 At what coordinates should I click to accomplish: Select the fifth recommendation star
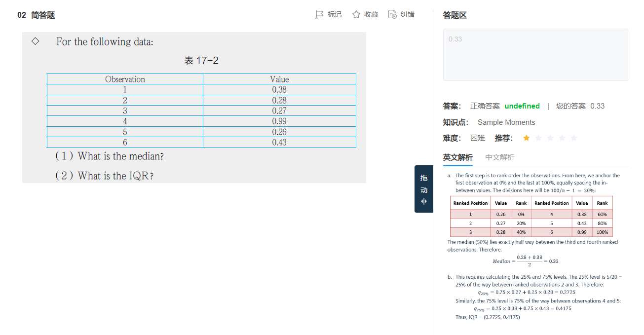[x=573, y=138]
